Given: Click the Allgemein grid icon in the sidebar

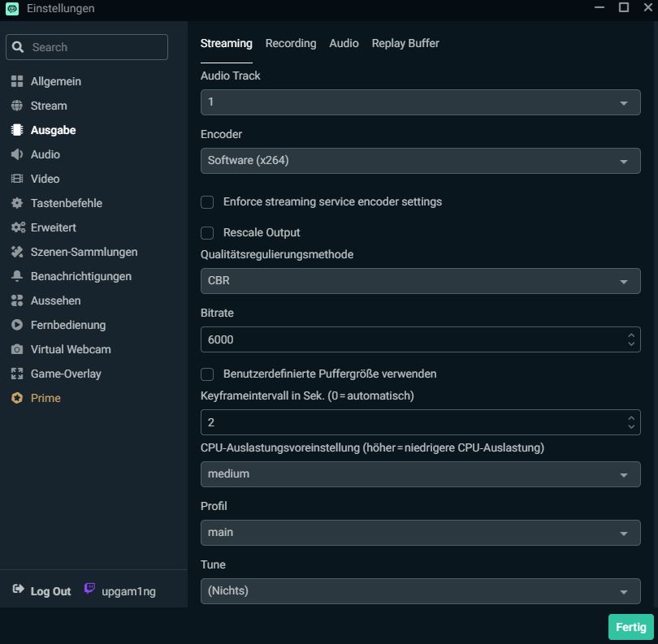Looking at the screenshot, I should pos(17,81).
